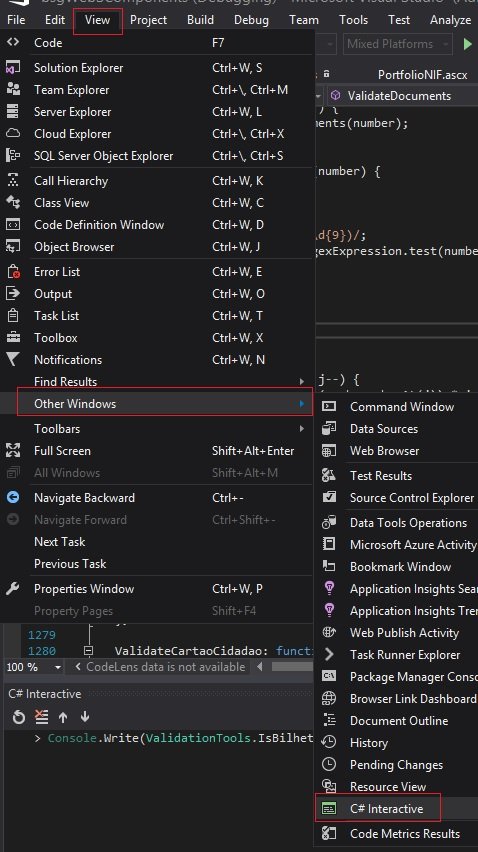Click the CodeLens data is not available text

click(166, 667)
